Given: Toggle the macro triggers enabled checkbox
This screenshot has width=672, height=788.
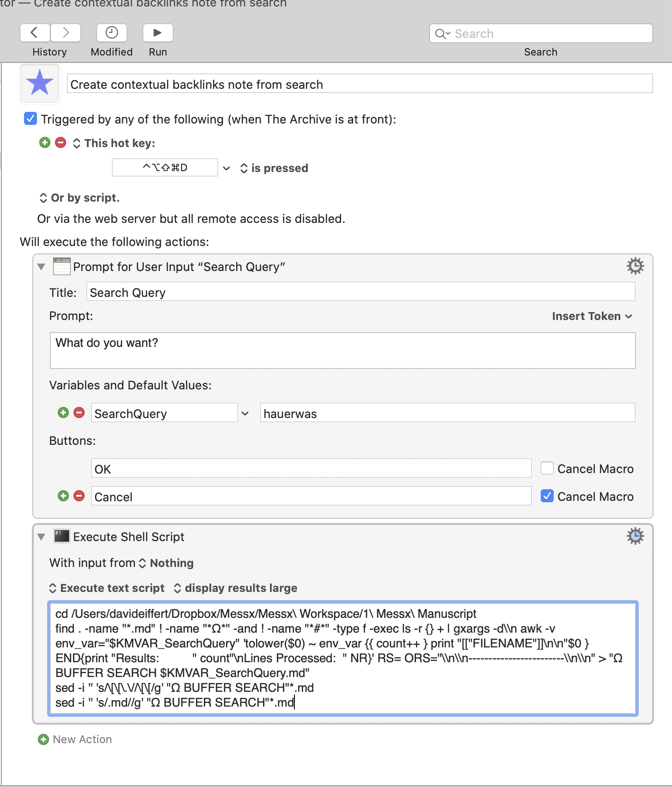Looking at the screenshot, I should coord(31,119).
